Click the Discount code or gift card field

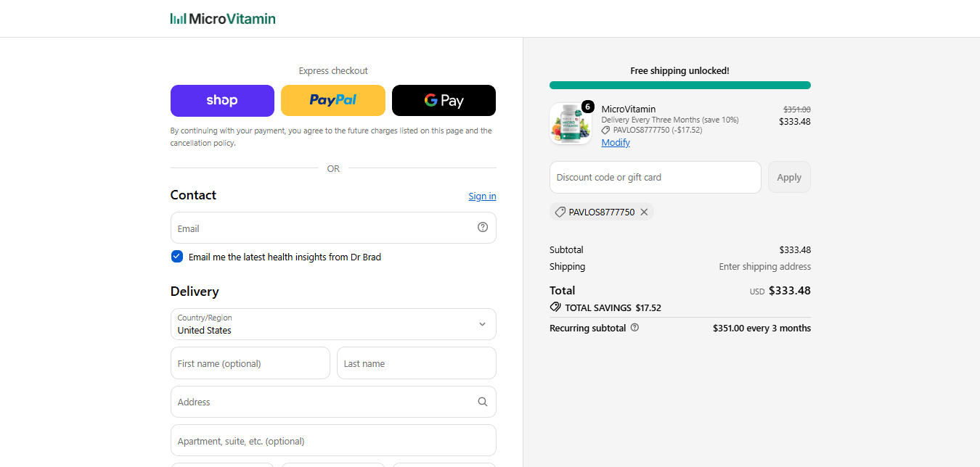pos(656,177)
